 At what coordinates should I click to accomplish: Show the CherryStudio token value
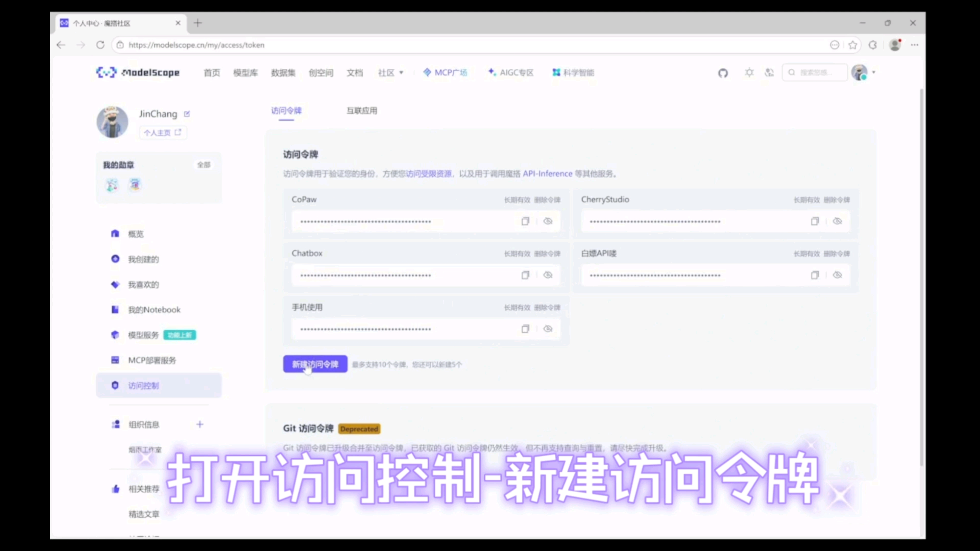pos(837,221)
